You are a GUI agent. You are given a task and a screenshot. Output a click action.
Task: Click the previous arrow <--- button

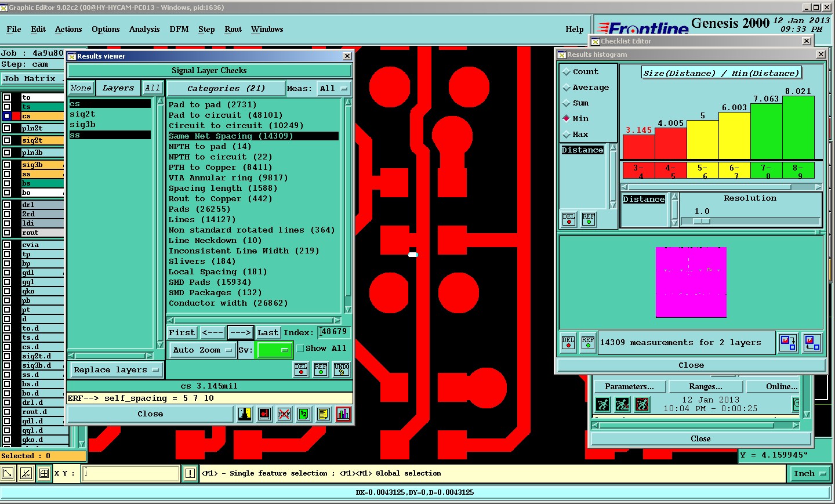tap(213, 332)
